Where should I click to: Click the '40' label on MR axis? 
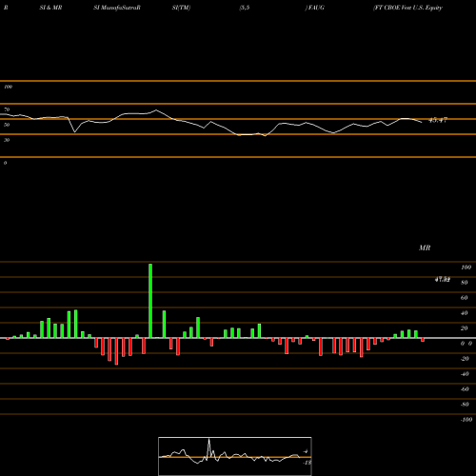click(465, 313)
